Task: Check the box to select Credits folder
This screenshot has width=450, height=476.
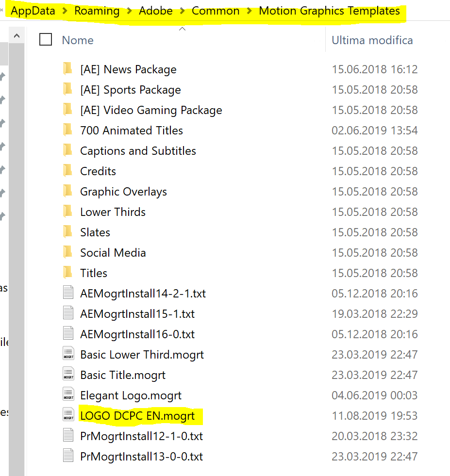Action: [x=45, y=171]
